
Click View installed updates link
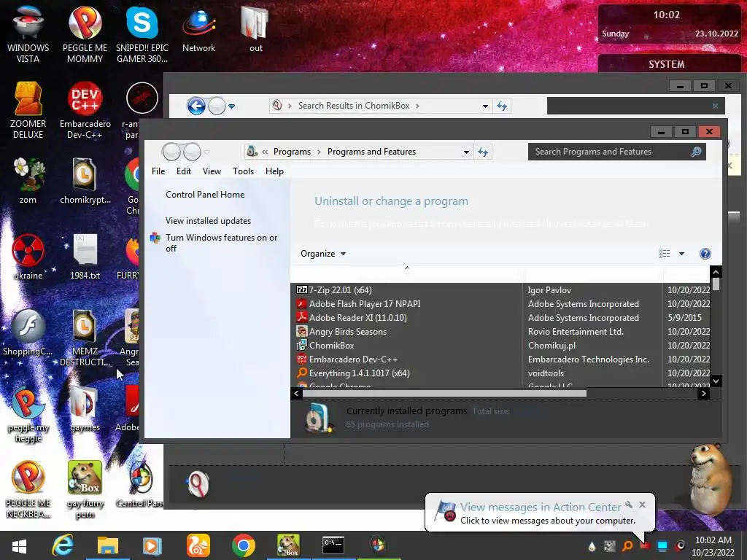208,220
